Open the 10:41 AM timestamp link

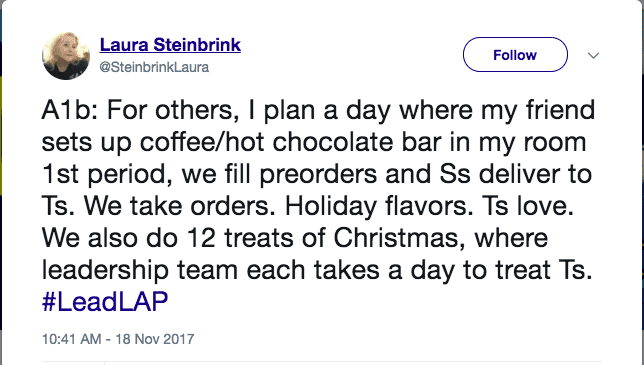[71, 339]
